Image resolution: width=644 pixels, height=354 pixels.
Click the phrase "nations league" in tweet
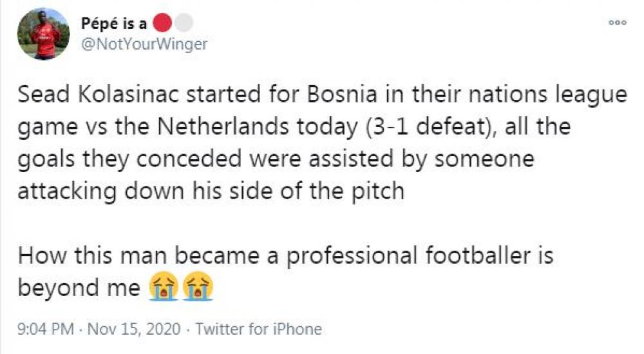click(x=551, y=96)
